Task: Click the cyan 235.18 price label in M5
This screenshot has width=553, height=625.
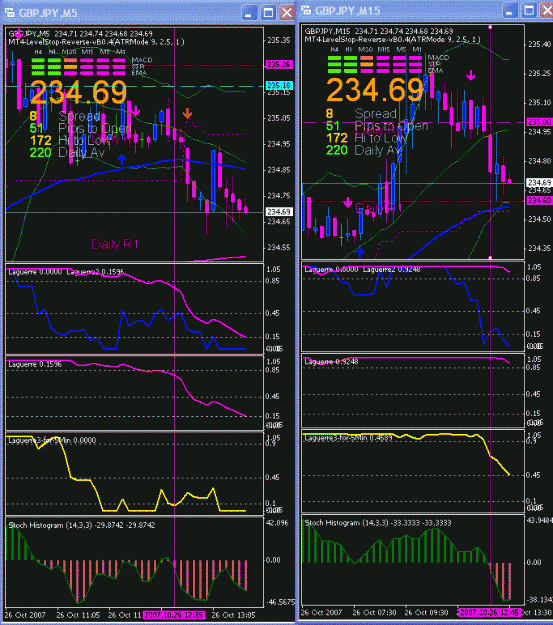Action: click(x=279, y=85)
